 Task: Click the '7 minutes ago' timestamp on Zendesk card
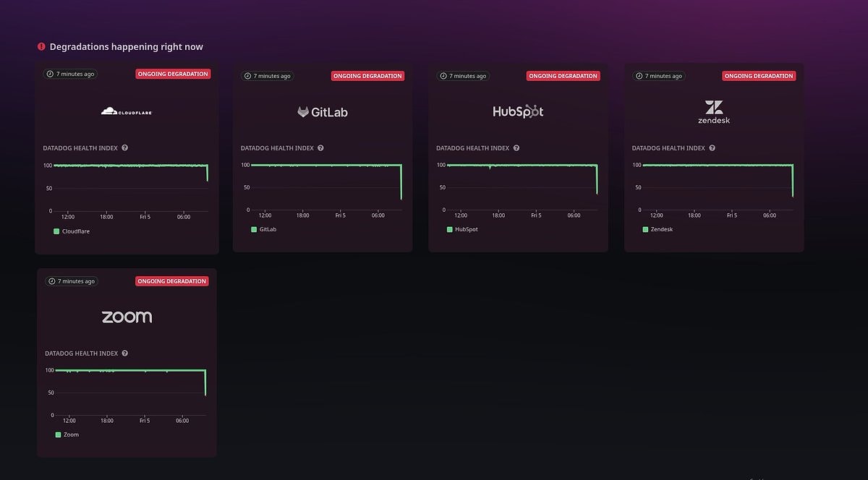coord(659,76)
